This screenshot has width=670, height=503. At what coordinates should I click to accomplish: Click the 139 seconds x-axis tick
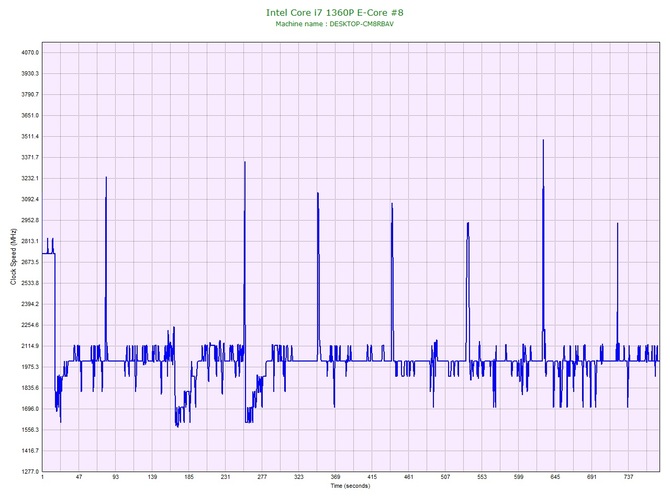tap(152, 477)
